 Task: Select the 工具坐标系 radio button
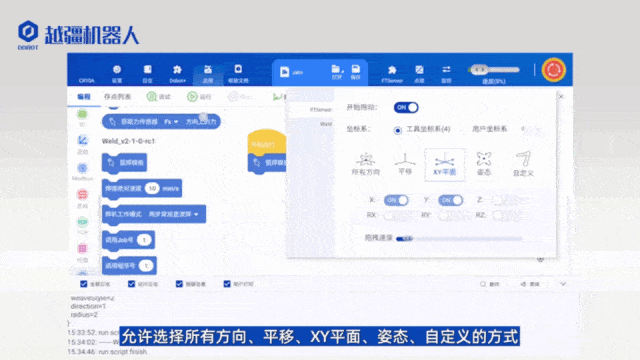coord(398,131)
